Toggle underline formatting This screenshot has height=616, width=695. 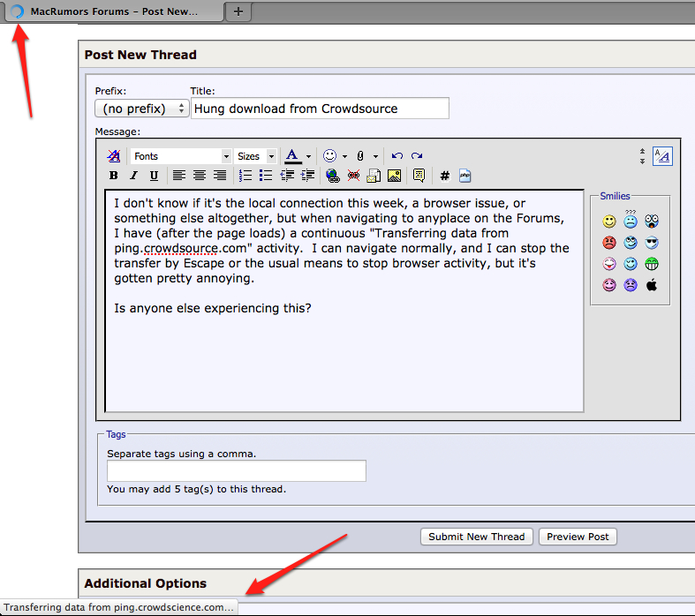[154, 176]
